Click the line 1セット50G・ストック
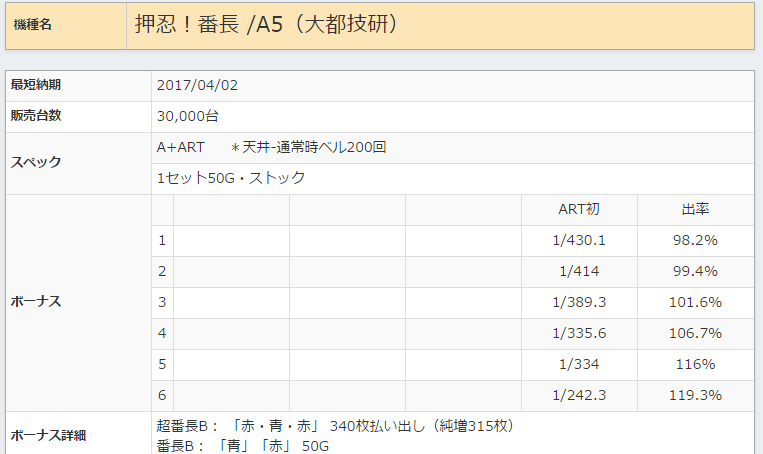This screenshot has height=454, width=763. (x=231, y=178)
